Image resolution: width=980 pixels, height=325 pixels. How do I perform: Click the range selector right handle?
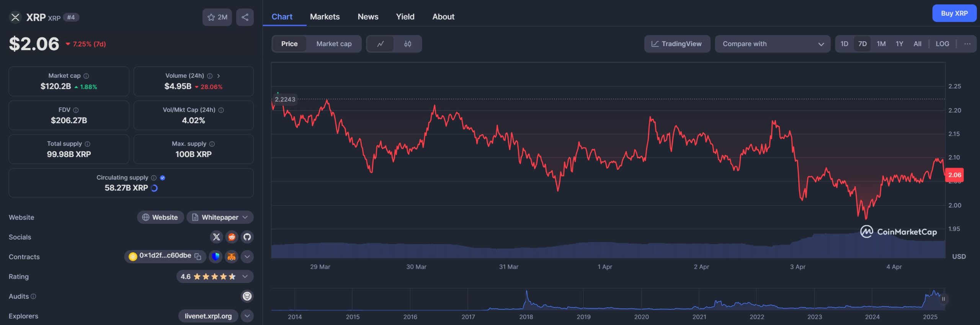click(x=943, y=299)
